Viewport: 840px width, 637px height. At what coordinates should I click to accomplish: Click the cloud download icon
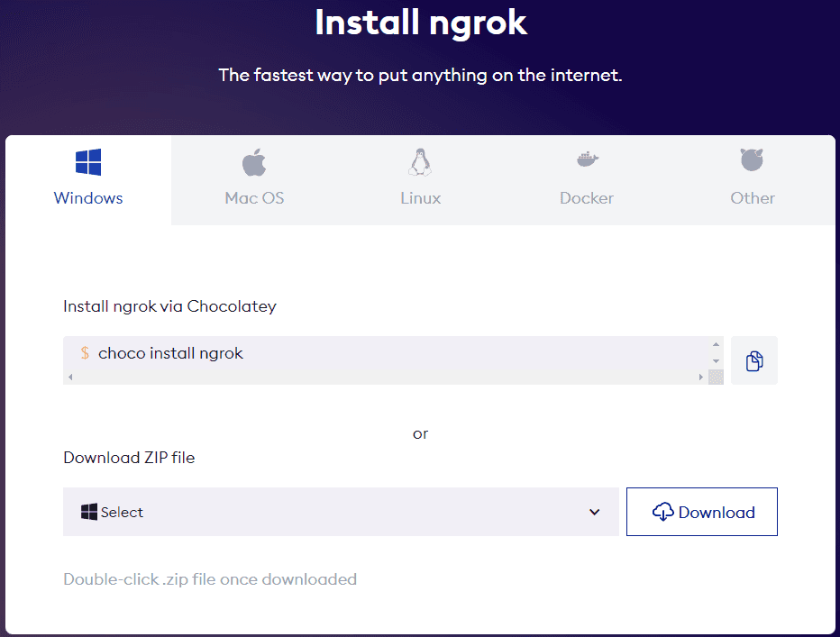click(662, 512)
